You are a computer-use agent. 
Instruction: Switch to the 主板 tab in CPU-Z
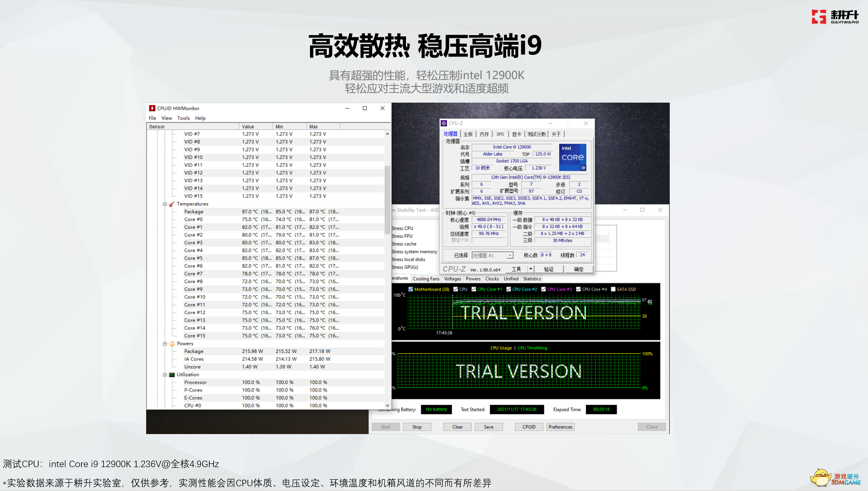pos(468,134)
